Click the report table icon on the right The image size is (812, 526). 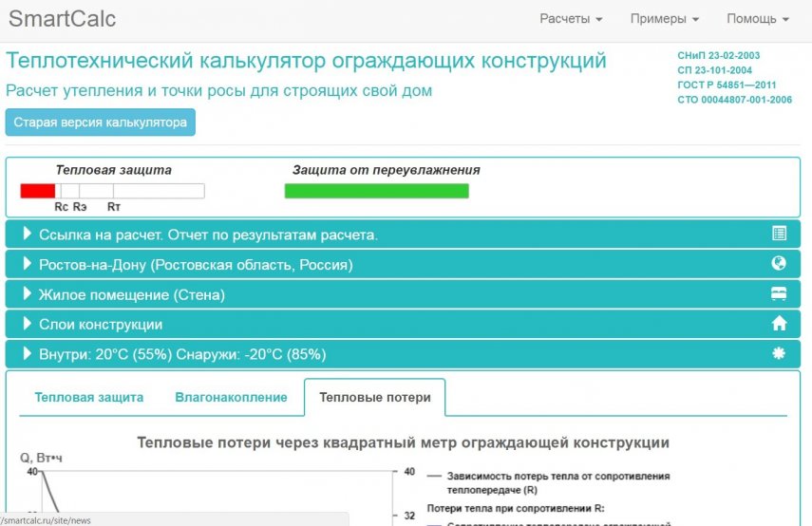coord(779,235)
